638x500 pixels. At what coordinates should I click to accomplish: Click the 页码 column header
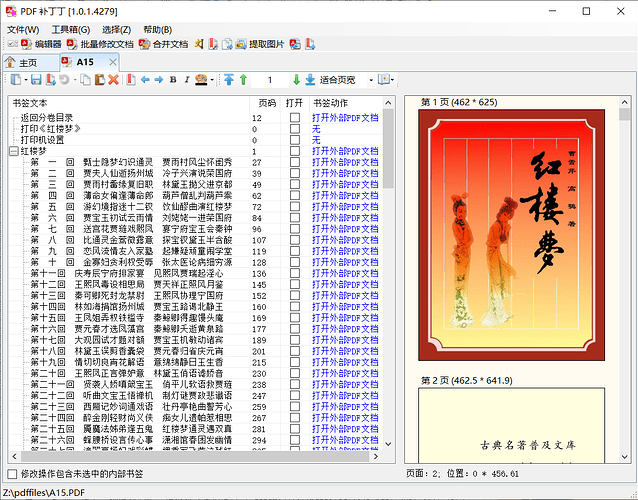pos(265,103)
